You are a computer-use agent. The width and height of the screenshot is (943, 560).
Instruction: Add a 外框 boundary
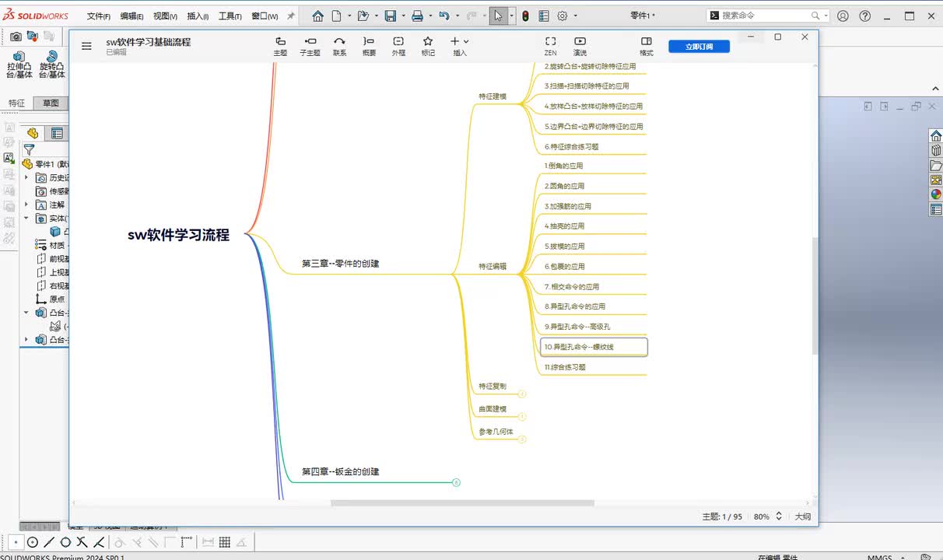pyautogui.click(x=398, y=46)
